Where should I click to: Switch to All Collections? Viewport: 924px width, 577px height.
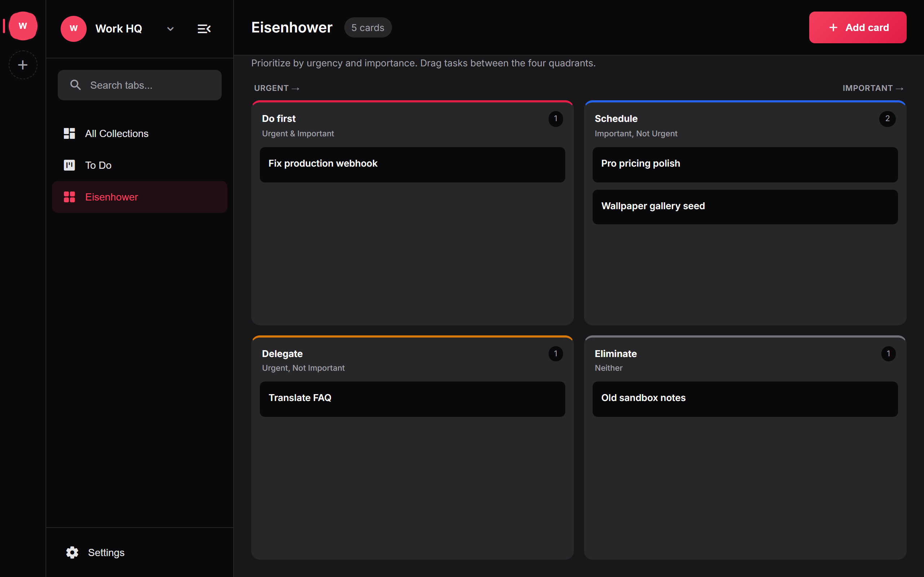pyautogui.click(x=140, y=133)
